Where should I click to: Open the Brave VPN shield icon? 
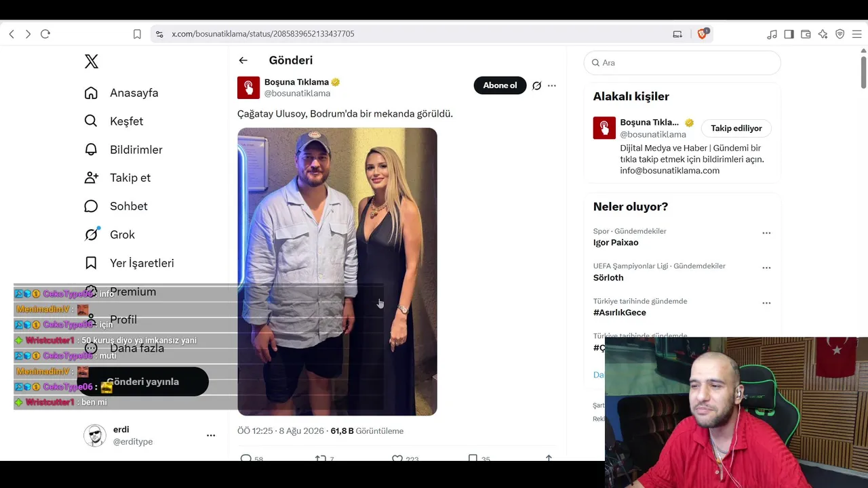coord(840,34)
